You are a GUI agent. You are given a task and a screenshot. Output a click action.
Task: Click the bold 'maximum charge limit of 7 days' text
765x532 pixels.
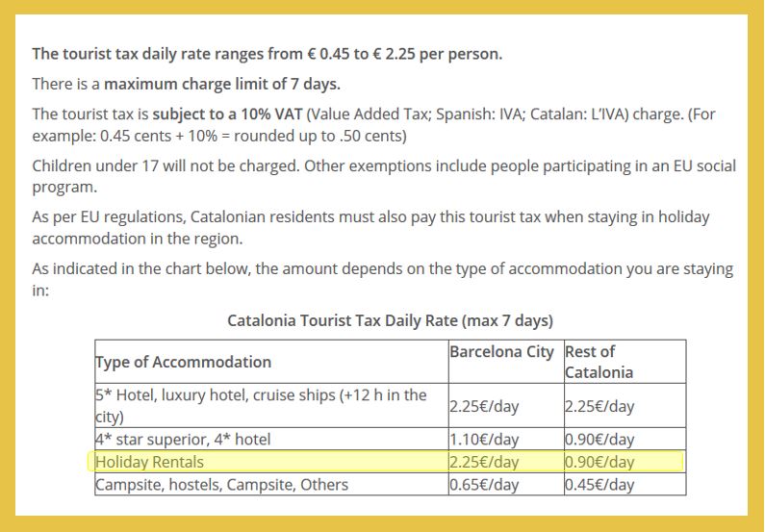(x=222, y=84)
